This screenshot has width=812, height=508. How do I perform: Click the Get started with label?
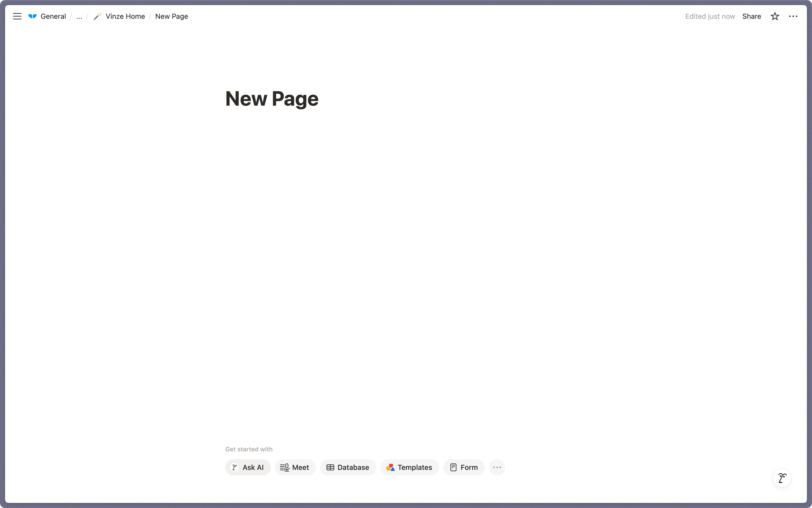[249, 449]
